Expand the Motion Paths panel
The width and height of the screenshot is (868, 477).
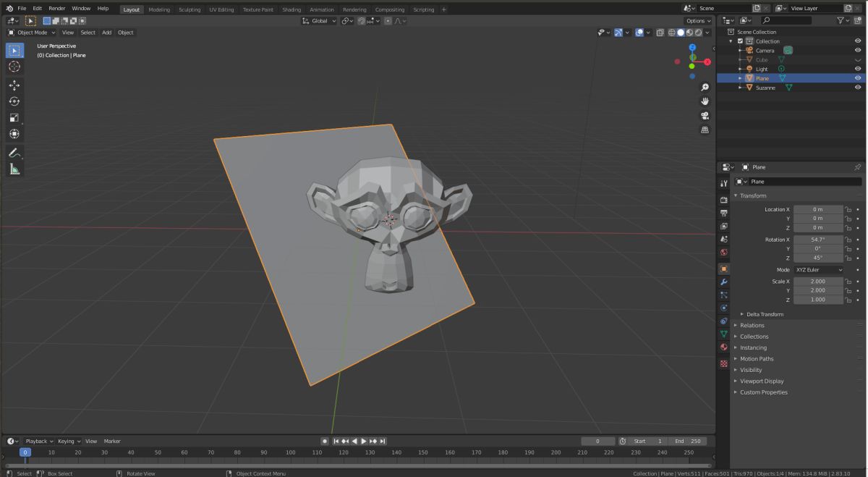[756, 359]
